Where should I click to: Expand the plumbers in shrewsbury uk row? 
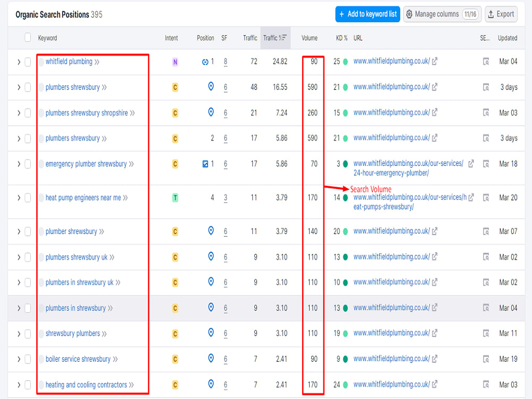(x=19, y=282)
